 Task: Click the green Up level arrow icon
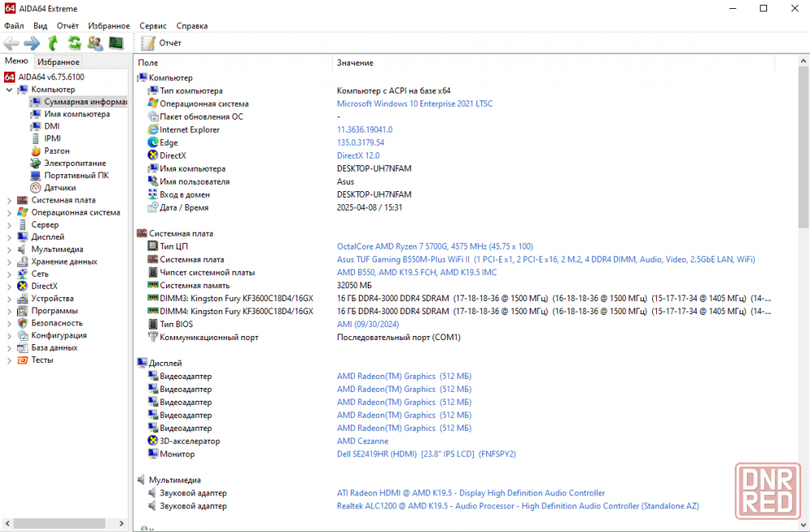pos(53,44)
